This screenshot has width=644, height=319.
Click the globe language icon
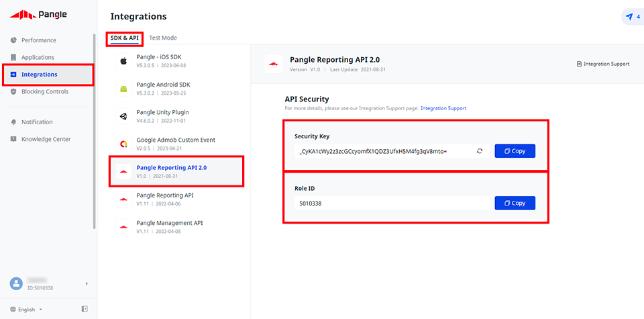(13, 310)
